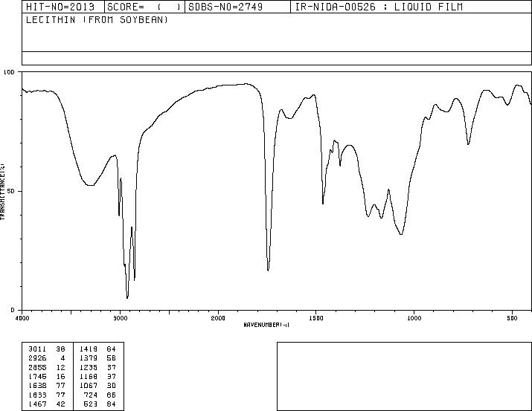Click transmittance 42 in the 1467 row
Viewport: 532px width, 411px height.
(60, 404)
